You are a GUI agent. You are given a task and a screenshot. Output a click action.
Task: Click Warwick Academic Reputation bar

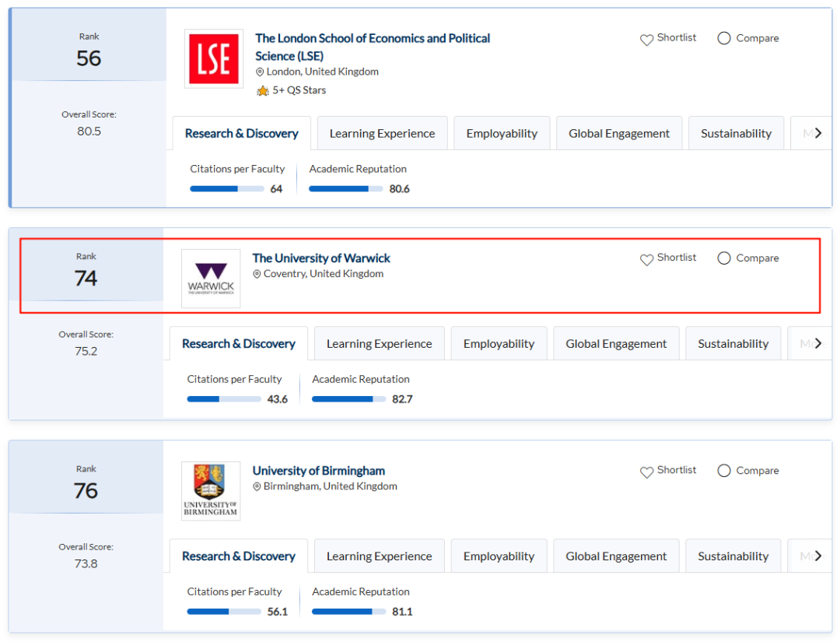348,399
